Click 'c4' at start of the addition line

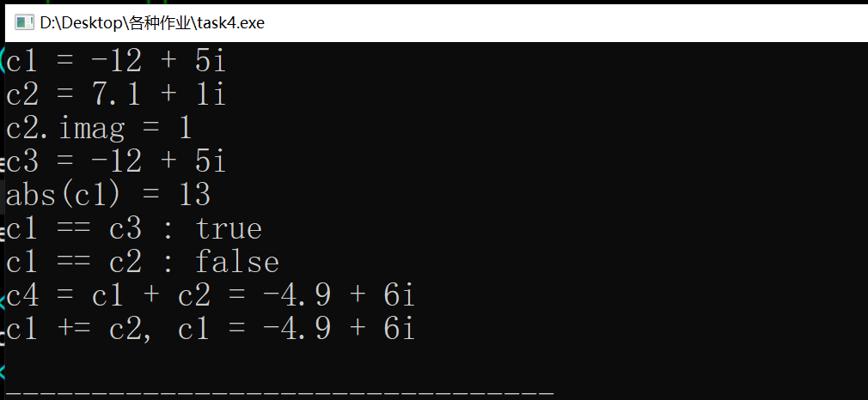point(22,295)
